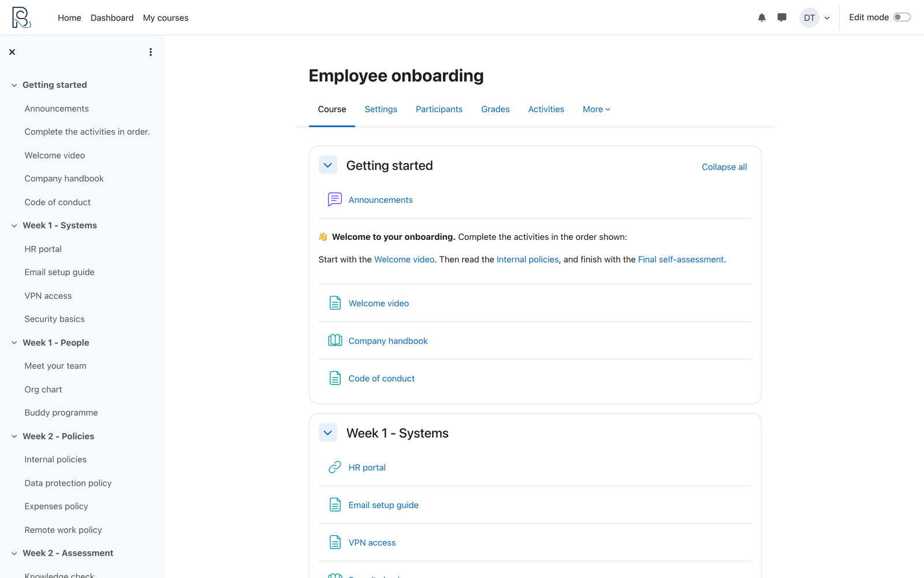The width and height of the screenshot is (924, 578).
Task: Collapse Week 2 - Policies in course index
Action: [x=14, y=436]
